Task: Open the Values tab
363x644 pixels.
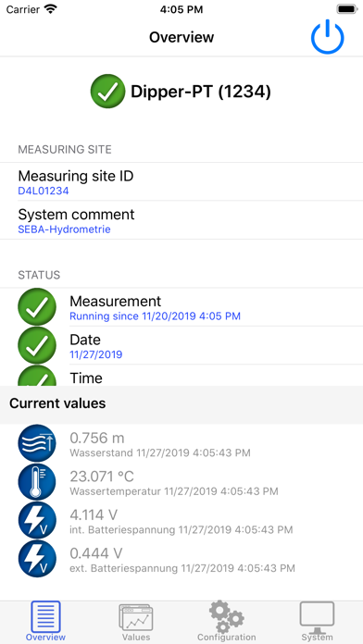Action: click(136, 622)
